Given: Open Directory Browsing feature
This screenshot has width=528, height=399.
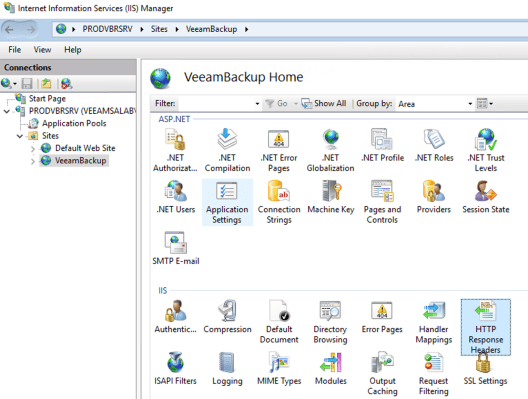Looking at the screenshot, I should [330, 322].
